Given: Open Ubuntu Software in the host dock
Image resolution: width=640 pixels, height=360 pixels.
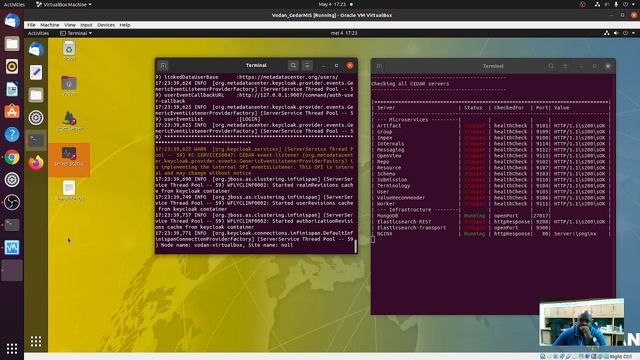Looking at the screenshot, I should point(11,111).
